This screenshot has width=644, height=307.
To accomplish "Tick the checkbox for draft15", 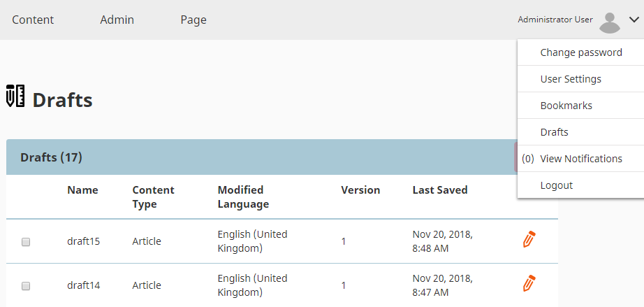I will click(26, 242).
